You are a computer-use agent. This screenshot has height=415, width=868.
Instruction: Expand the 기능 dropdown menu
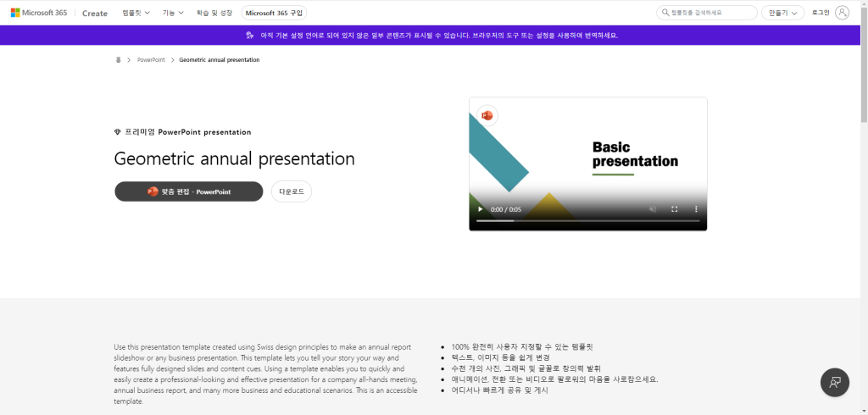pos(173,13)
